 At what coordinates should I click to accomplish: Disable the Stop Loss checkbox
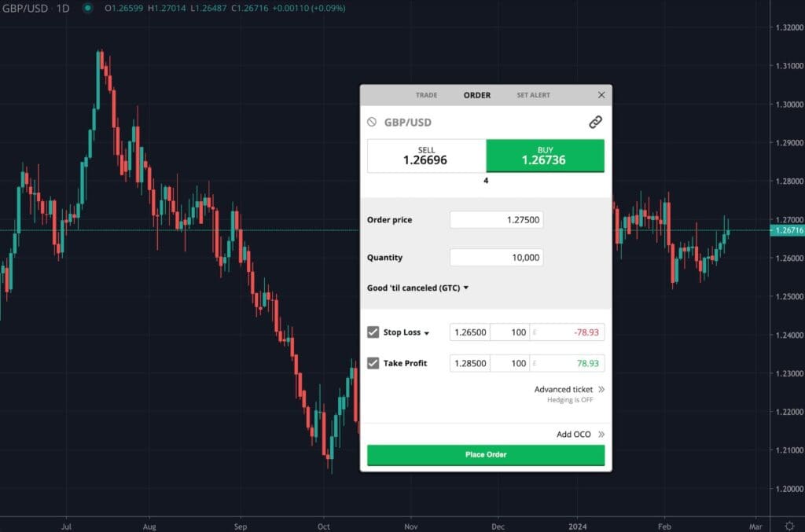tap(373, 332)
